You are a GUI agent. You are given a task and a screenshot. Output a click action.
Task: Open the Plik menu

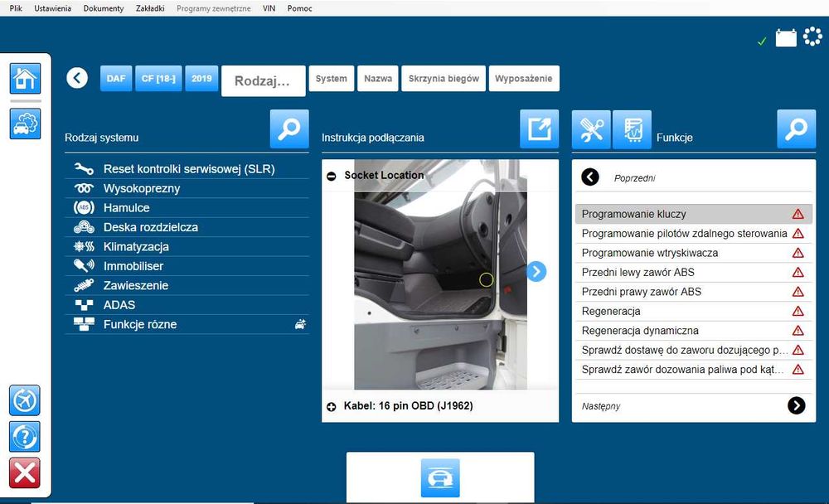[x=16, y=8]
